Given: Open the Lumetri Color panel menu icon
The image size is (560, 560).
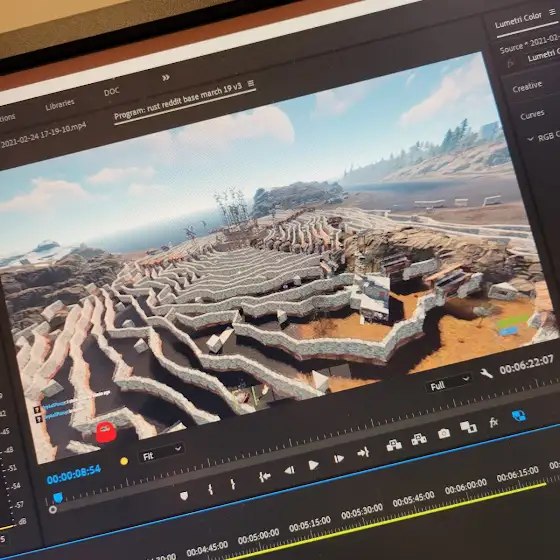Looking at the screenshot, I should point(552,12).
